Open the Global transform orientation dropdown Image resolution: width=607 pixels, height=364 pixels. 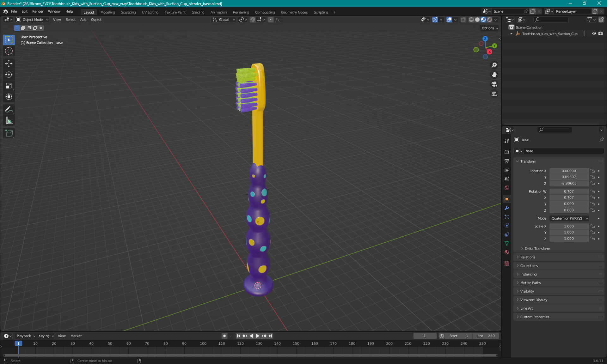(224, 20)
